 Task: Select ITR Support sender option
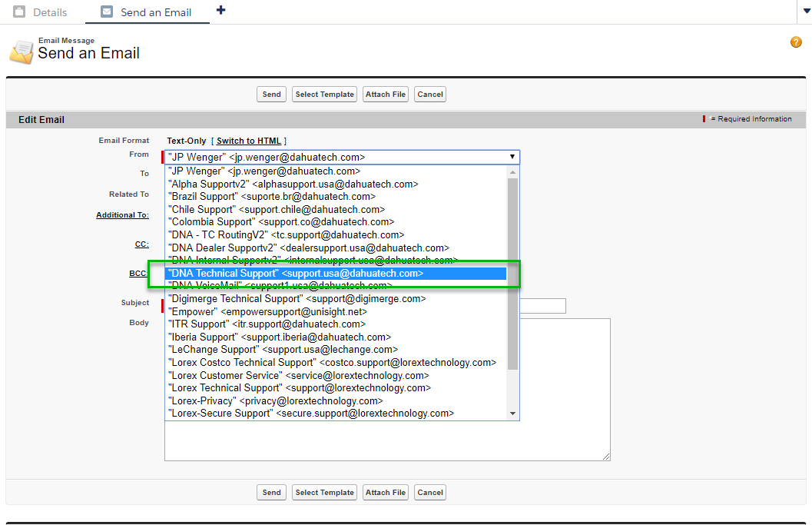click(336, 324)
